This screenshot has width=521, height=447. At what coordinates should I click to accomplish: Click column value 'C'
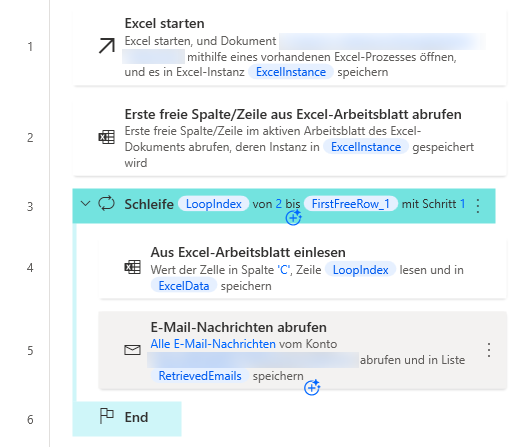pos(284,270)
